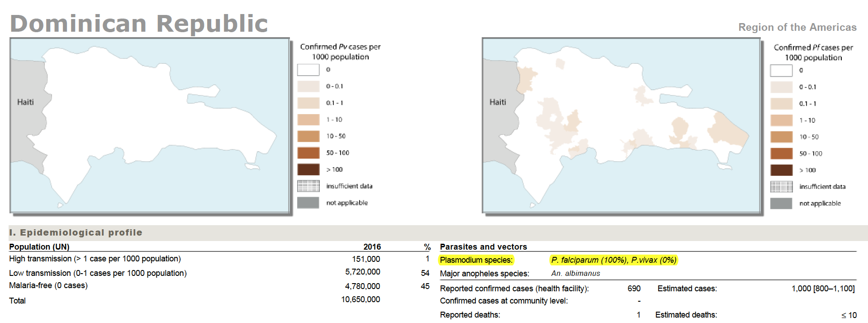Click the '10 - 50' swatch in Pv legend
The image size is (868, 323).
(x=308, y=136)
